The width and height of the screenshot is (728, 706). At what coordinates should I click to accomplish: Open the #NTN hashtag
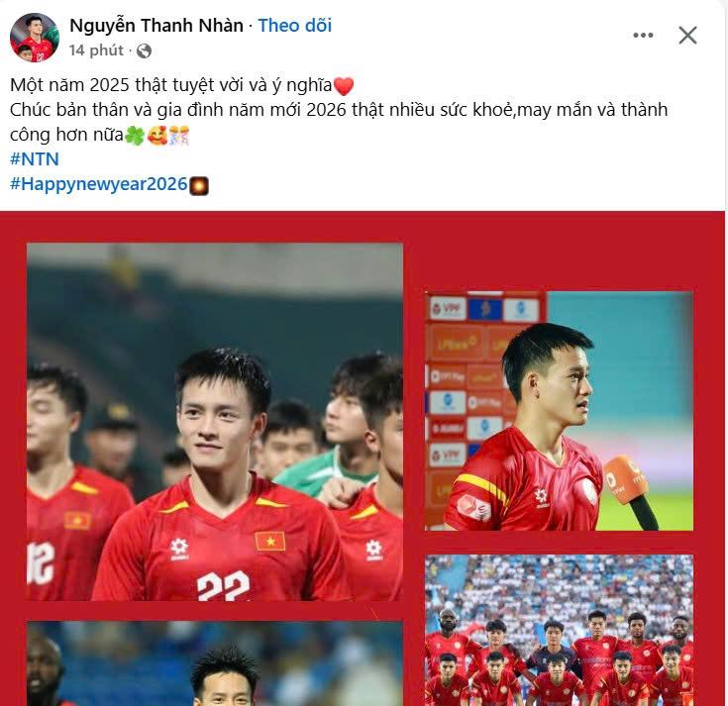click(35, 159)
